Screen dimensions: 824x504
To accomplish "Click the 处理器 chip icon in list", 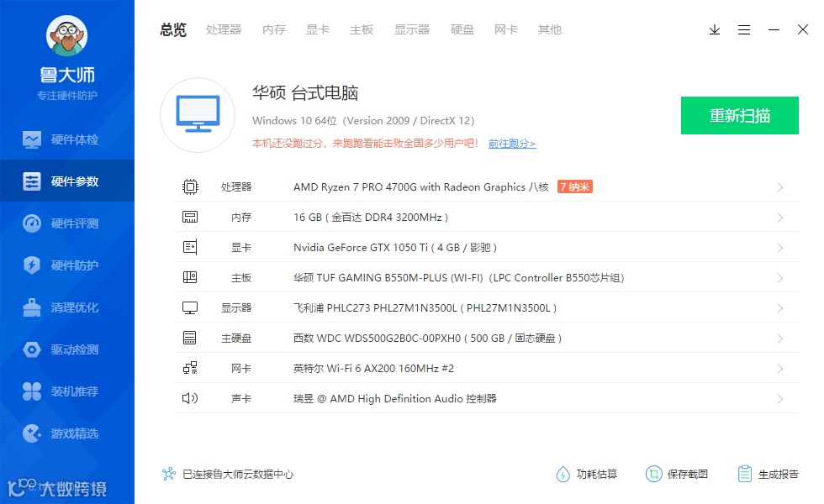I will pos(190,186).
